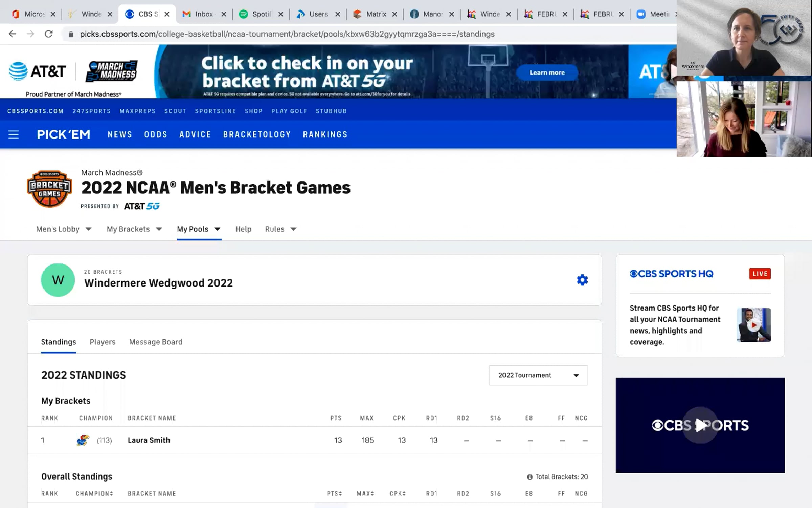The height and width of the screenshot is (508, 812).
Task: Close the Microsoft tab
Action: pyautogui.click(x=53, y=14)
